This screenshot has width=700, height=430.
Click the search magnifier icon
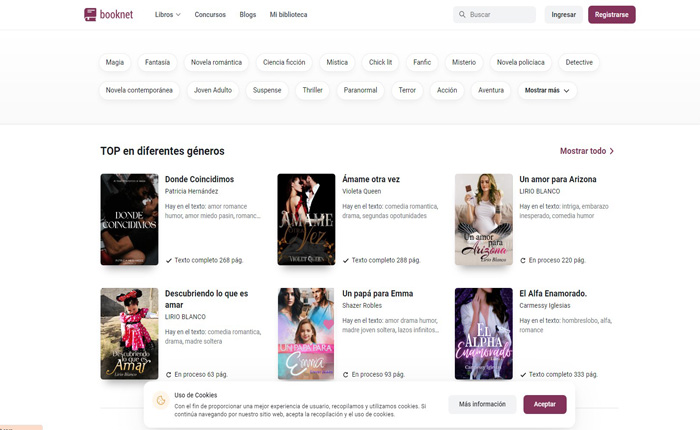(x=461, y=15)
